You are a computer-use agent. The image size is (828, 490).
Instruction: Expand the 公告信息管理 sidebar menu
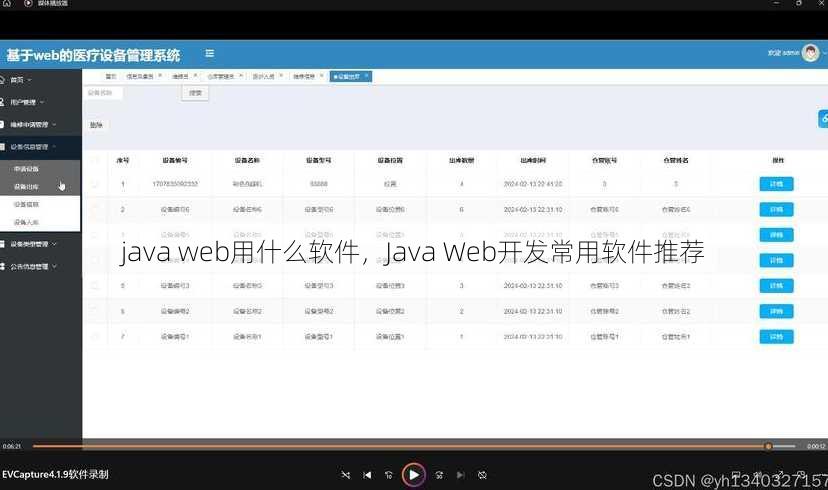pyautogui.click(x=40, y=266)
